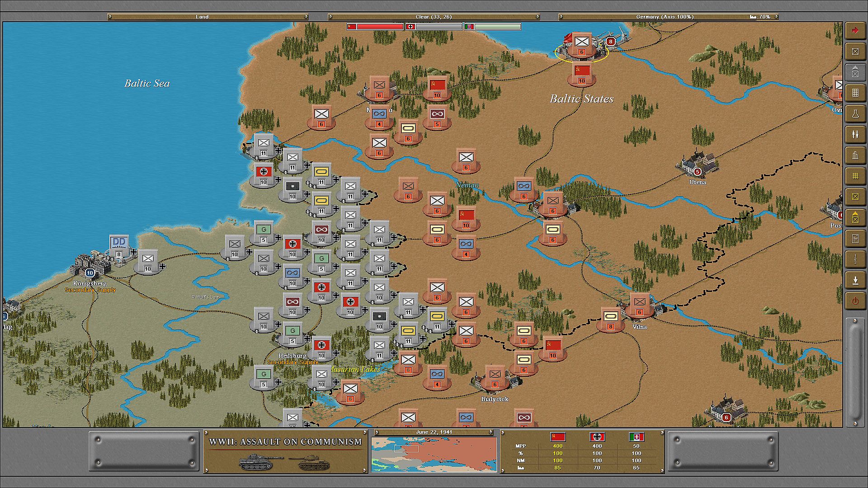The height and width of the screenshot is (488, 868).
Task: Open the reports document button
Action: tap(855, 239)
